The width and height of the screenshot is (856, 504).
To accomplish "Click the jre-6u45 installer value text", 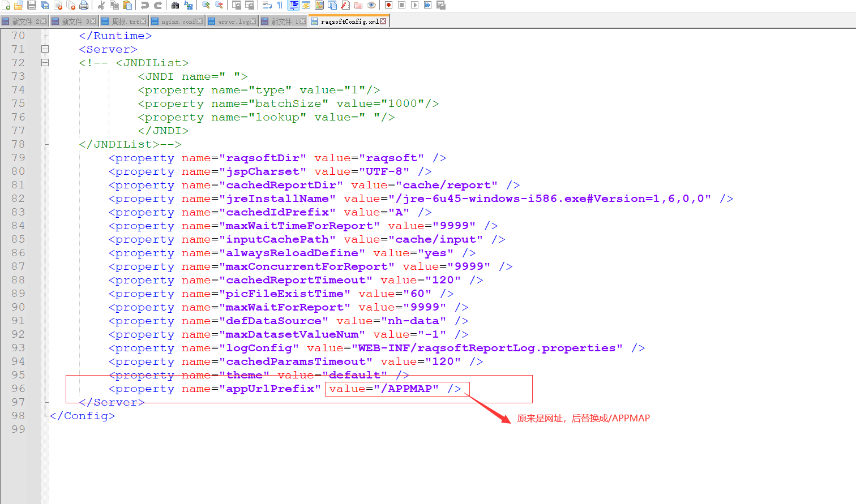I will (x=550, y=199).
